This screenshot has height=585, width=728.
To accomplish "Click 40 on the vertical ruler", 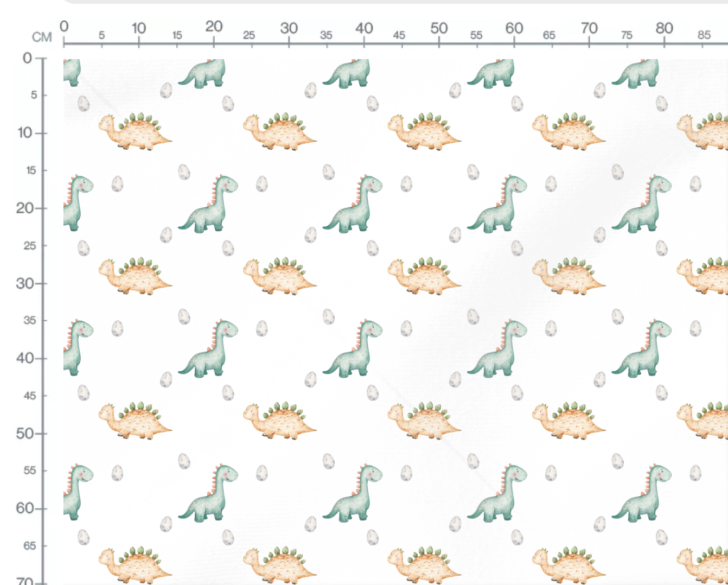I will [x=24, y=358].
